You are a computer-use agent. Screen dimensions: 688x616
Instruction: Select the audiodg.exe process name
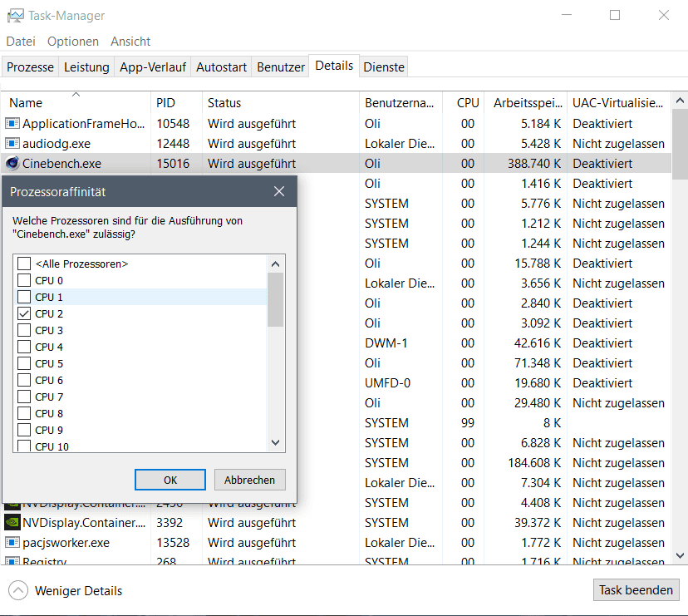coord(57,144)
